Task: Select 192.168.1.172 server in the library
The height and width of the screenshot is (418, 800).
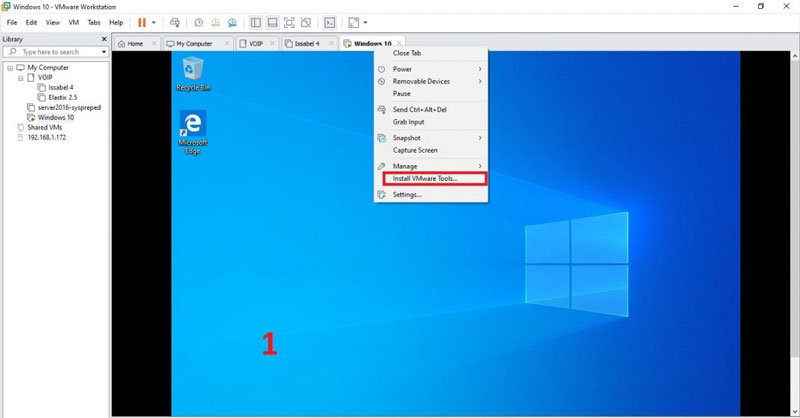Action: point(46,137)
